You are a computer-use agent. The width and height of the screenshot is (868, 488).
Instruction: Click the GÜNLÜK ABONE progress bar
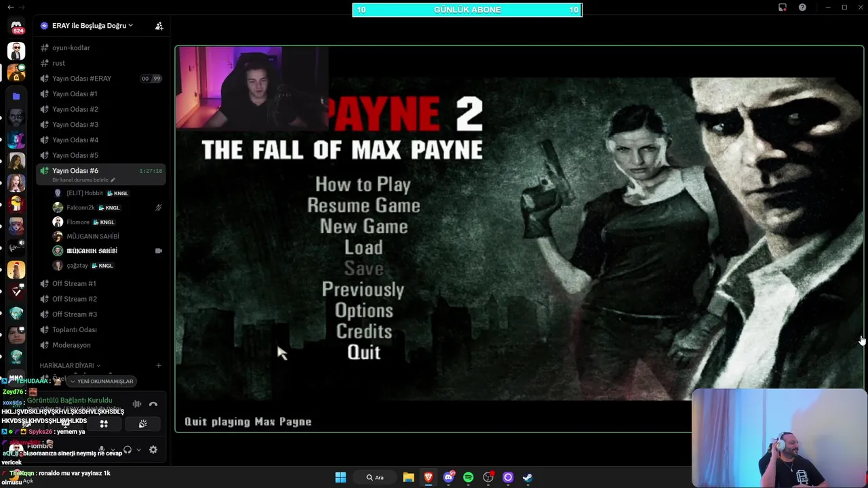467,9
